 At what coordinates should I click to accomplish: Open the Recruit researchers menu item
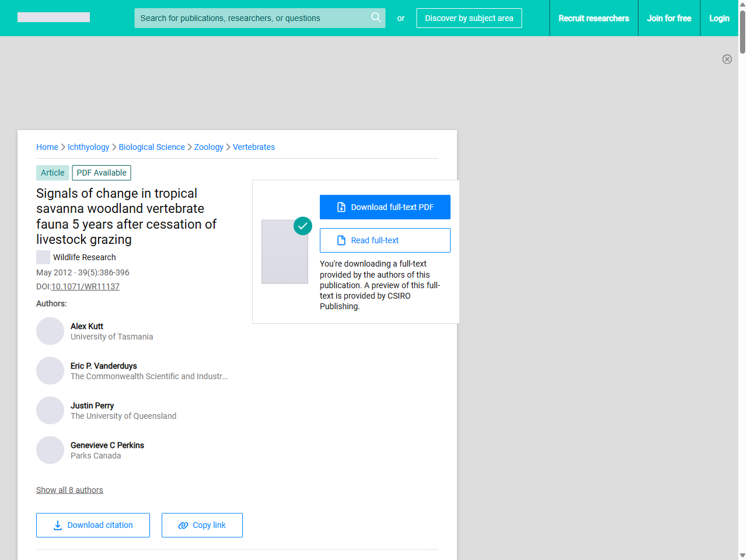(x=594, y=18)
